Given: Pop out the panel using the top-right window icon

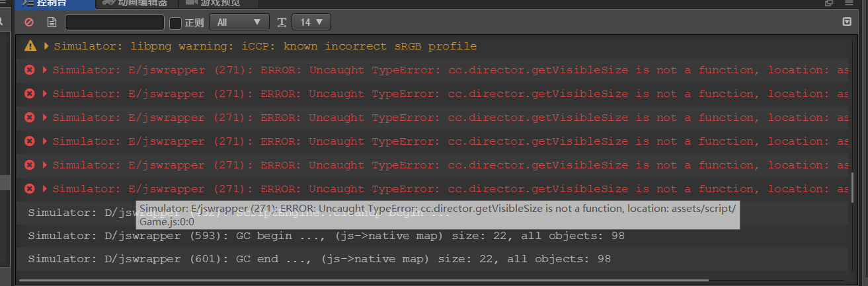Looking at the screenshot, I should (x=829, y=3).
